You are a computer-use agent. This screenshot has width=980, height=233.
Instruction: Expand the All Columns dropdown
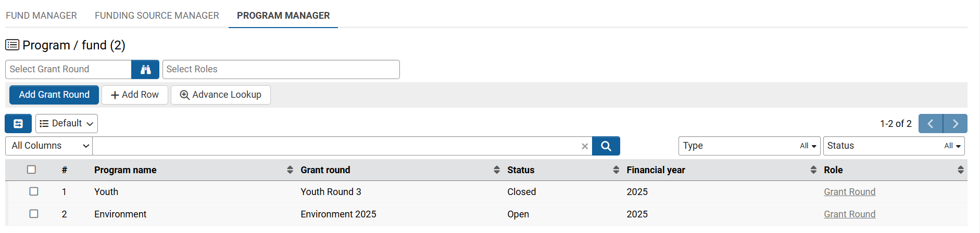point(49,146)
